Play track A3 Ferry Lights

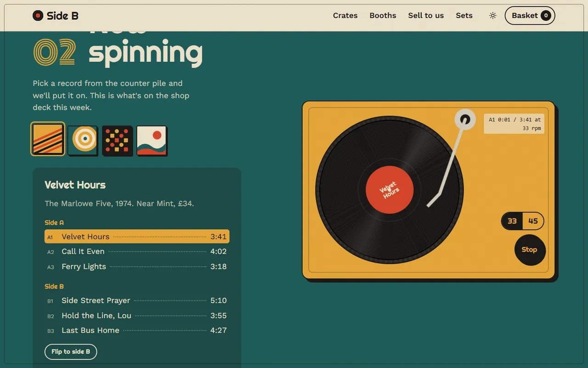coord(137,267)
